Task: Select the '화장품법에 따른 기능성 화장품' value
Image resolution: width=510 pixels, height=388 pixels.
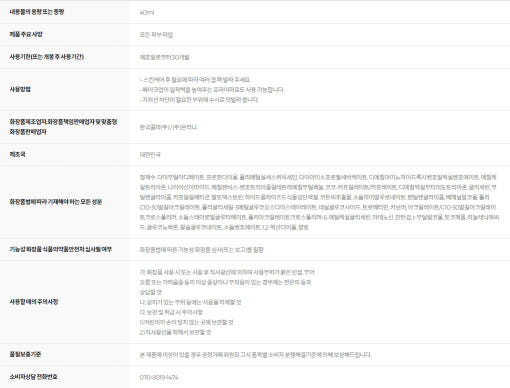Action: point(201,250)
